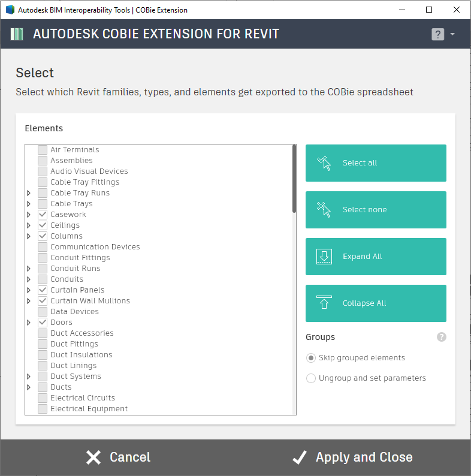The image size is (471, 476).
Task: Click the Autodesk BIM Interoperability Tools window icon
Action: [x=10, y=10]
